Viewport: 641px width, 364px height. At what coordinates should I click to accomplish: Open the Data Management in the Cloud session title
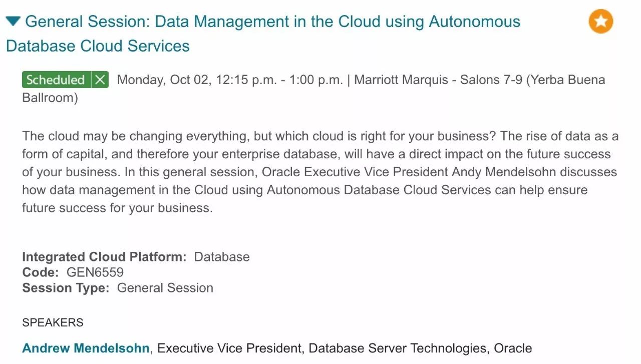coord(272,22)
